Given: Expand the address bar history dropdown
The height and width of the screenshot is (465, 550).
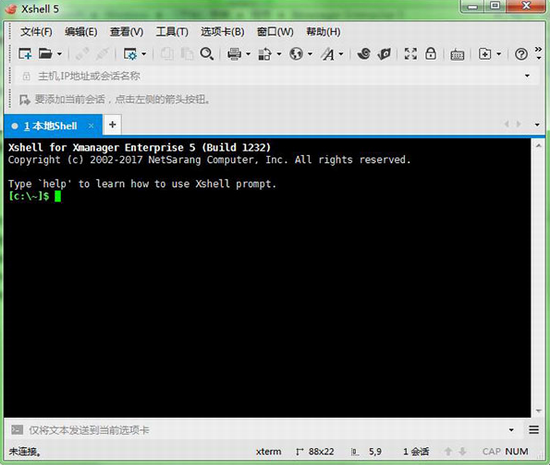Looking at the screenshot, I should pos(527,76).
